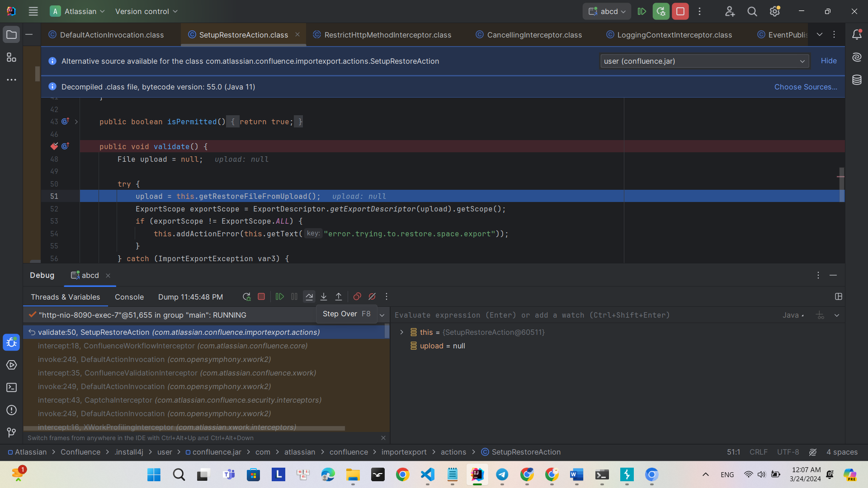This screenshot has width=868, height=488.
Task: Open Code With Me user icon
Action: (730, 11)
